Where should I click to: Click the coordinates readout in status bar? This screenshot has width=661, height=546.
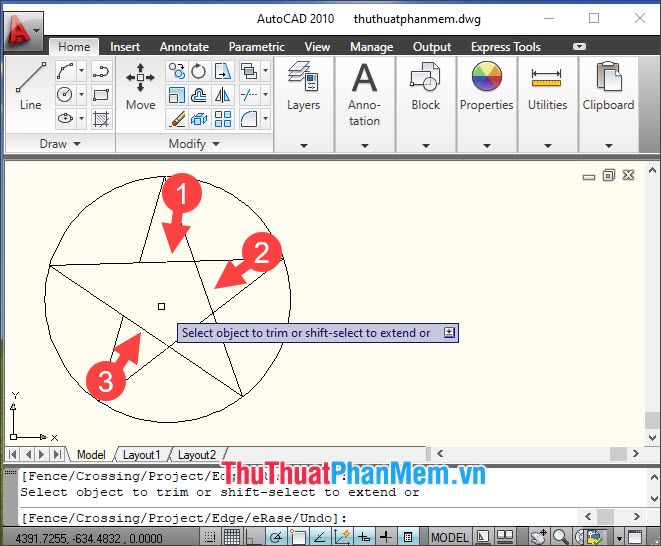(89, 538)
